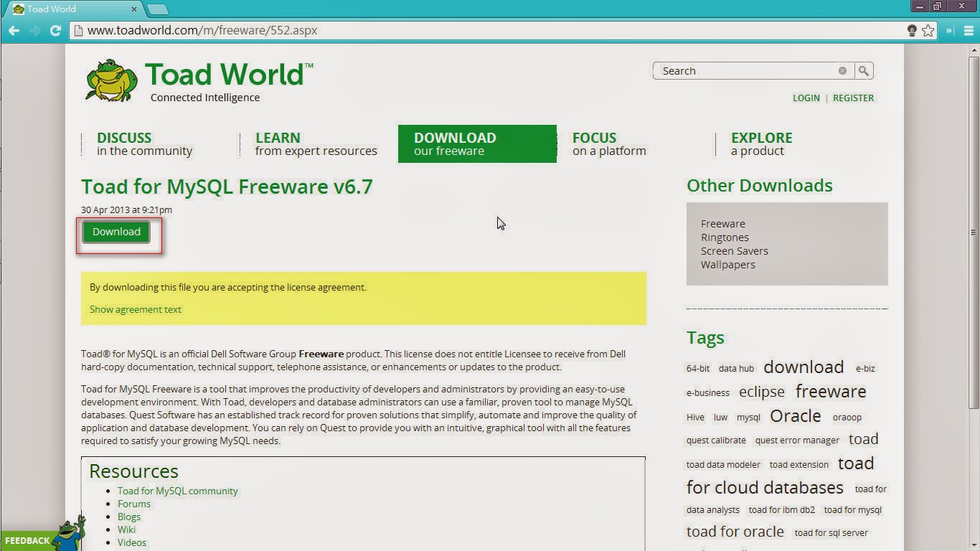Viewport: 980px width, 551px height.
Task: Open the Wallpapers download link
Action: coord(728,265)
